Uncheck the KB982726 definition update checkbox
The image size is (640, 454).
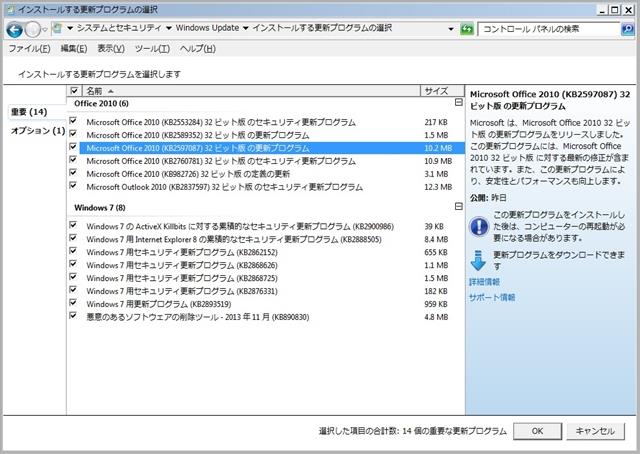coord(73,173)
